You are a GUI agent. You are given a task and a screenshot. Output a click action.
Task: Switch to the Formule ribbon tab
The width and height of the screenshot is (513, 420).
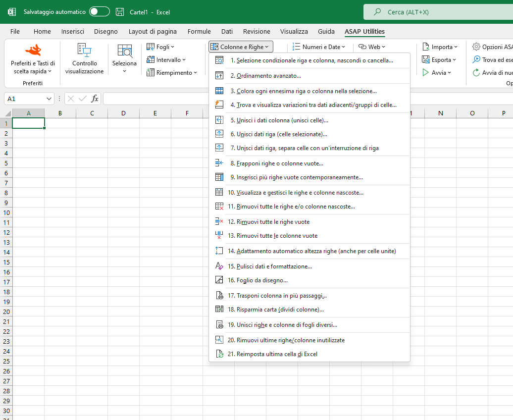pyautogui.click(x=199, y=31)
